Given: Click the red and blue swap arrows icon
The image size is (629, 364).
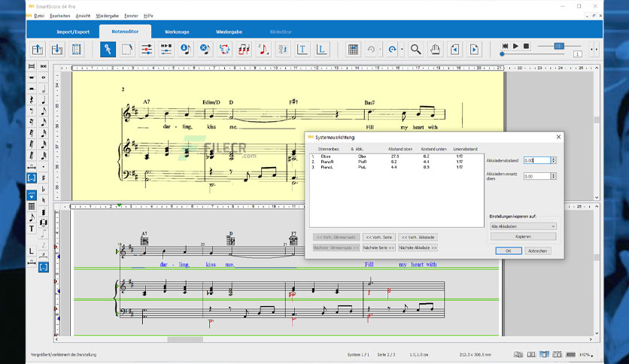Looking at the screenshot, I should click(225, 50).
